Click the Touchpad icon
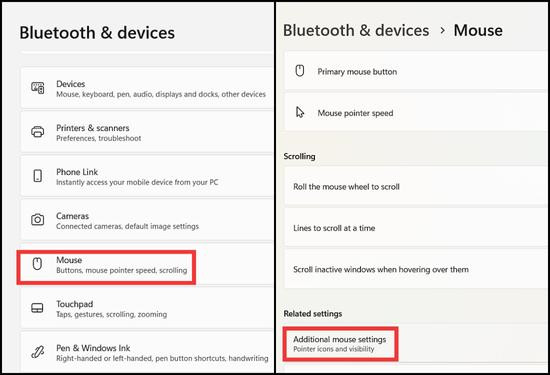This screenshot has height=375, width=550. click(38, 308)
